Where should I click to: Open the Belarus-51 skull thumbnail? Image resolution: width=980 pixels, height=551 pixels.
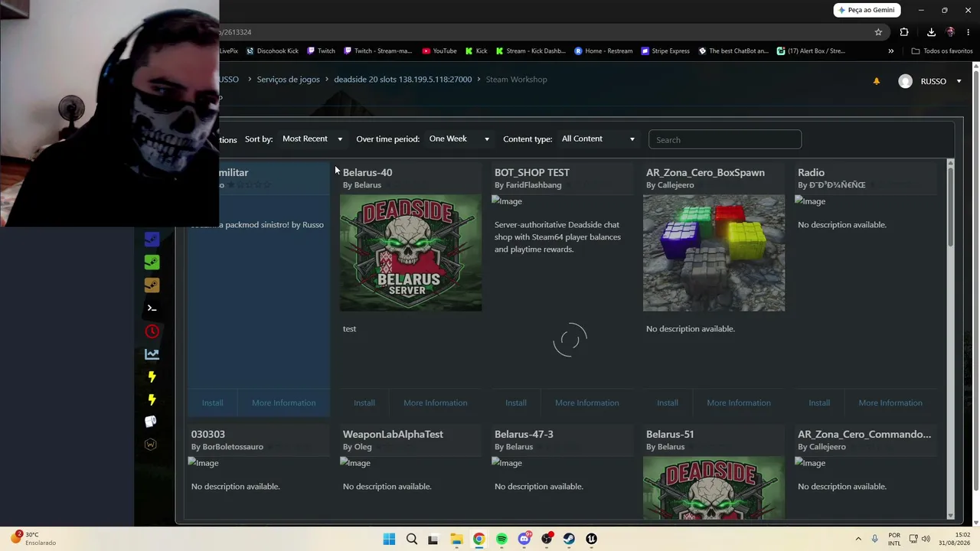tap(714, 488)
